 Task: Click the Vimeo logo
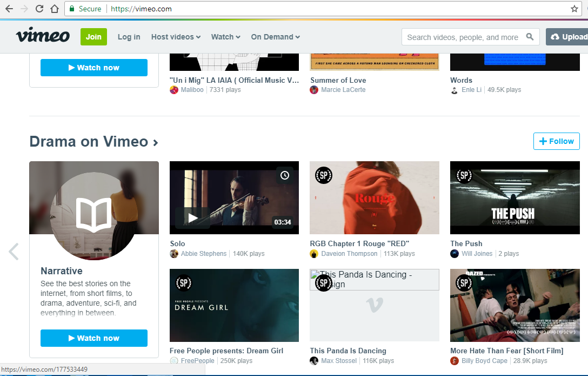tap(43, 35)
